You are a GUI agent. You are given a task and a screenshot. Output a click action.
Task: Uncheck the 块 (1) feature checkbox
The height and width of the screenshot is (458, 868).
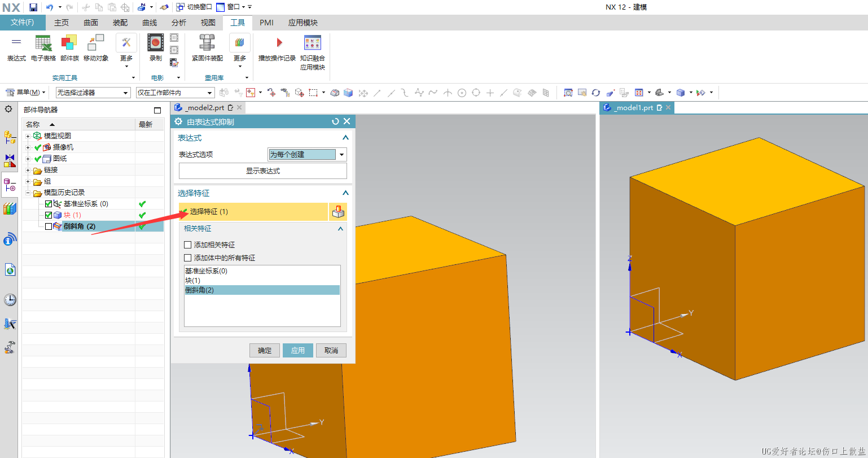click(x=49, y=215)
